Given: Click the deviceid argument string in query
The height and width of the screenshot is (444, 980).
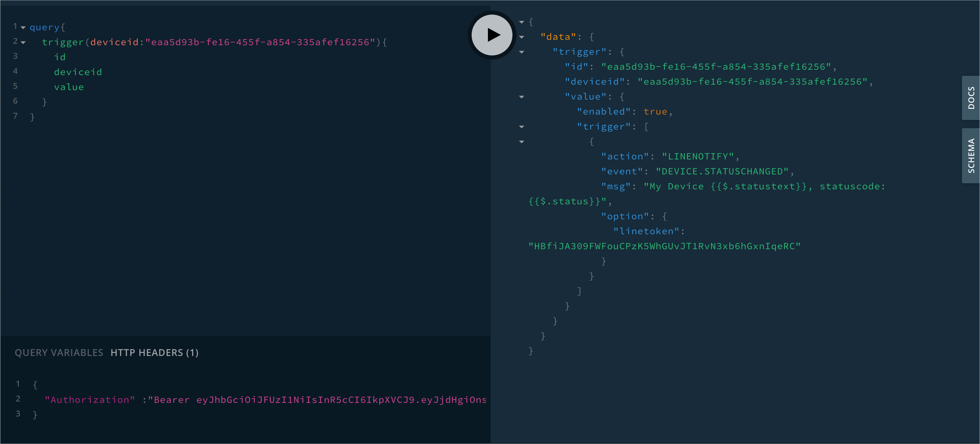Looking at the screenshot, I should [x=260, y=42].
